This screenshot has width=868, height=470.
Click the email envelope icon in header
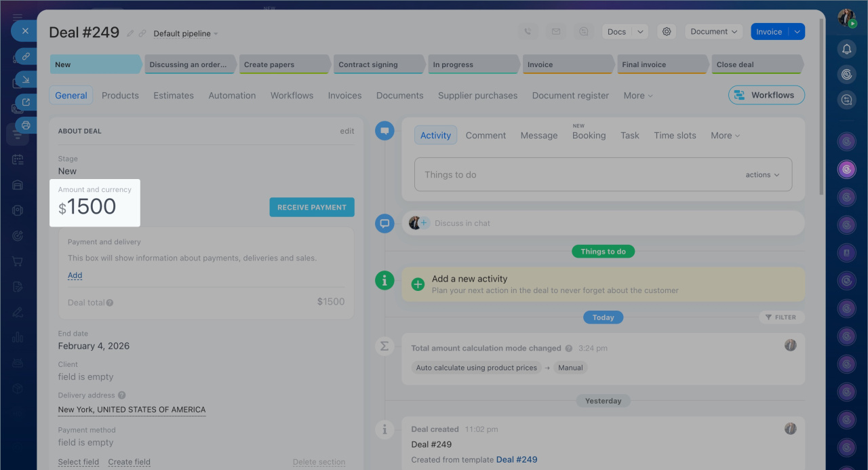[556, 32]
